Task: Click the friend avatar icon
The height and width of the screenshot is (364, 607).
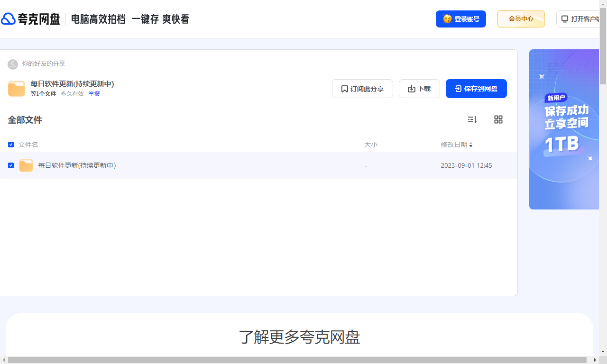Action: [13, 64]
